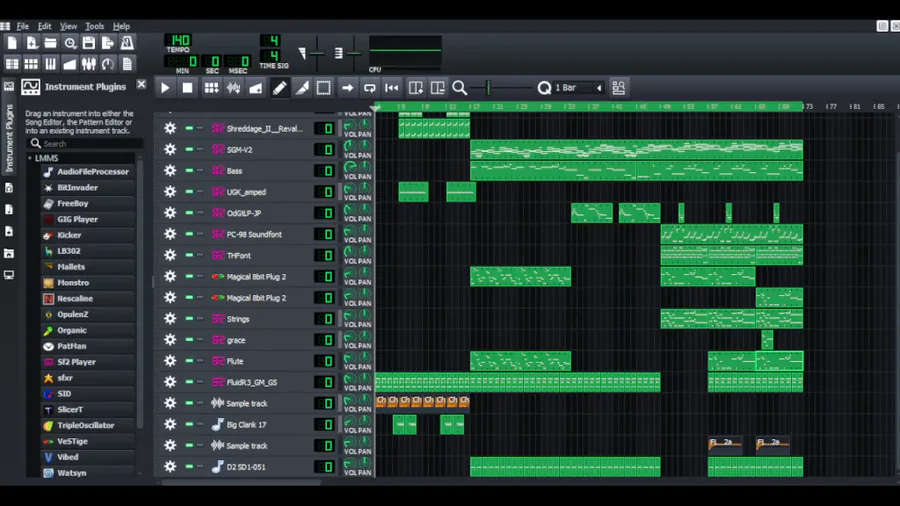Open track options gear for Shreddage_II track
The width and height of the screenshot is (900, 506).
[x=170, y=128]
